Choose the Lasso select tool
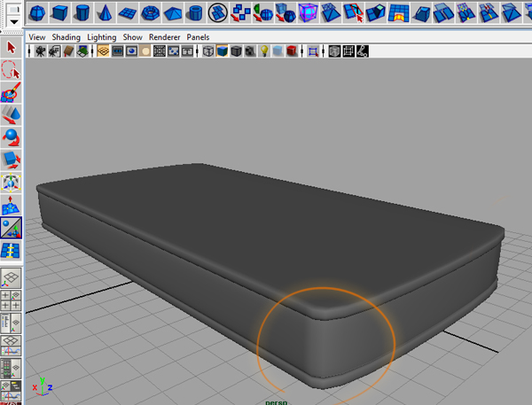532x405 pixels. [12, 69]
